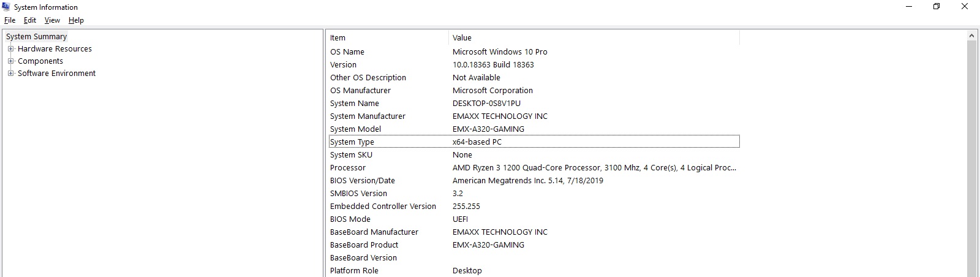Select the American Megatrends Inc. 5.14 value
This screenshot has height=277, width=980.
pyautogui.click(x=528, y=181)
